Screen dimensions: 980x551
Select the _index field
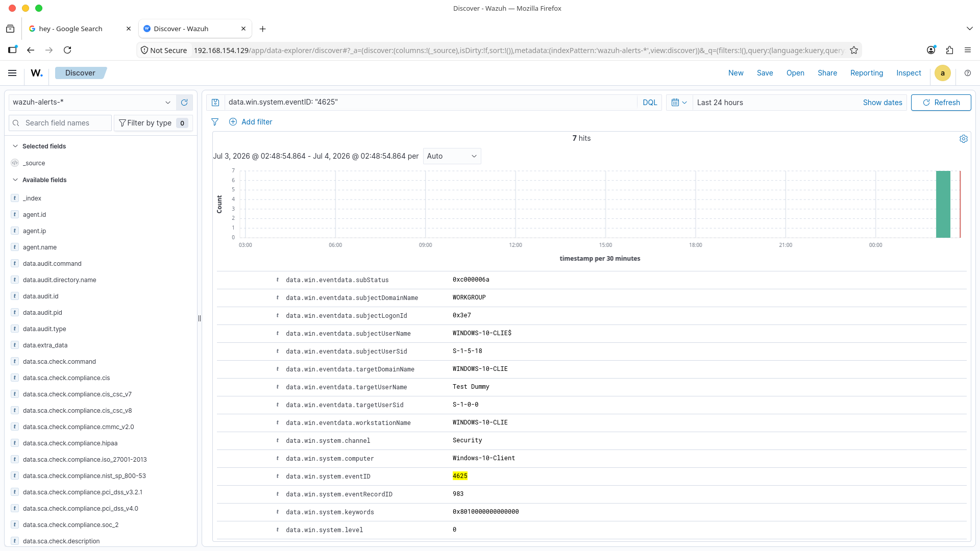(32, 198)
